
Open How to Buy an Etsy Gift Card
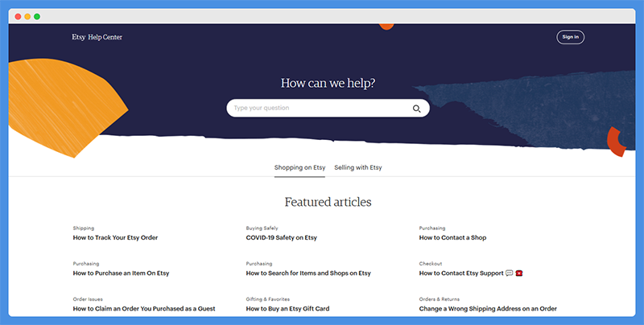(287, 309)
